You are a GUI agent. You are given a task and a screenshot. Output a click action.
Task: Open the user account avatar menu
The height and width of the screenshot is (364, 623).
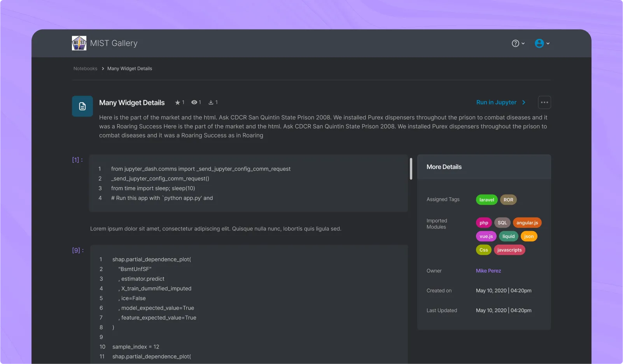(x=542, y=44)
